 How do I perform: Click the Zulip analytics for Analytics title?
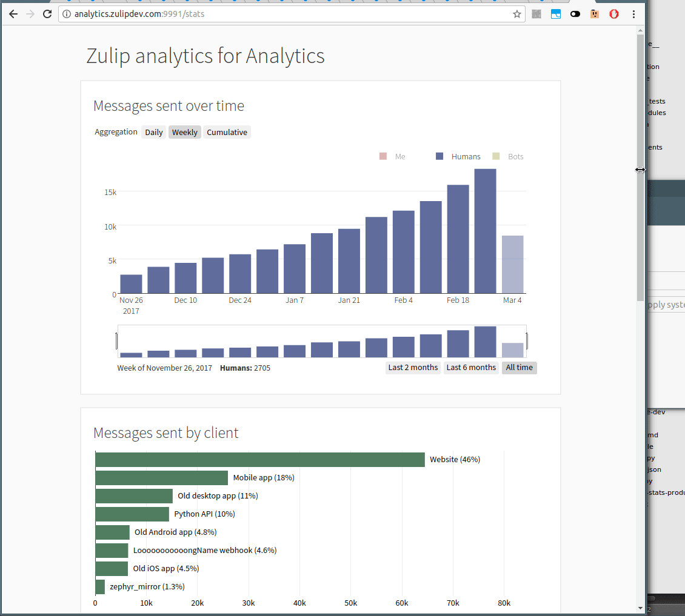tap(206, 56)
